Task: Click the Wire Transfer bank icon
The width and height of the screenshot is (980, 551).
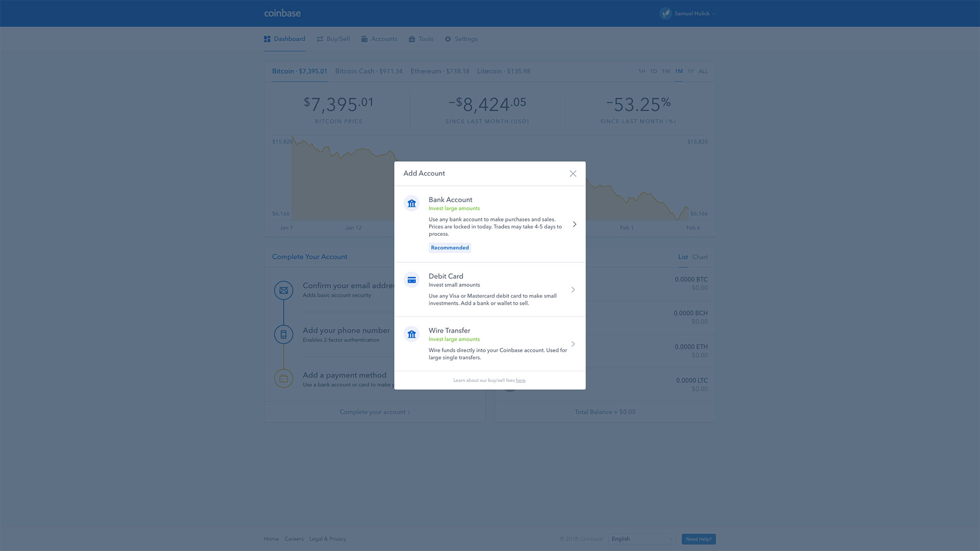Action: coord(411,334)
